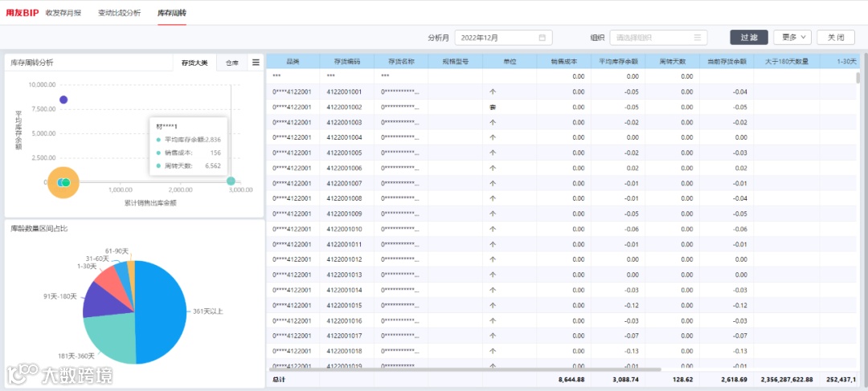868x391 pixels.
Task: Toggle chart view to 存货大类
Action: (194, 63)
